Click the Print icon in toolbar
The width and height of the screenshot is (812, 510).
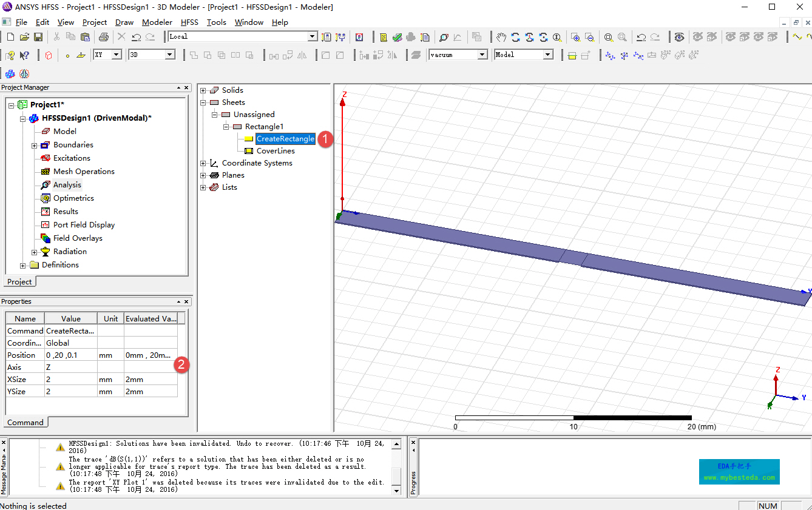(103, 37)
